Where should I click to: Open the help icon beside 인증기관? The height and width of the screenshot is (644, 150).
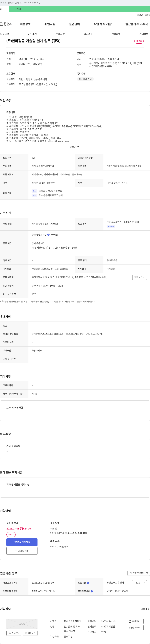tap(88, 583)
